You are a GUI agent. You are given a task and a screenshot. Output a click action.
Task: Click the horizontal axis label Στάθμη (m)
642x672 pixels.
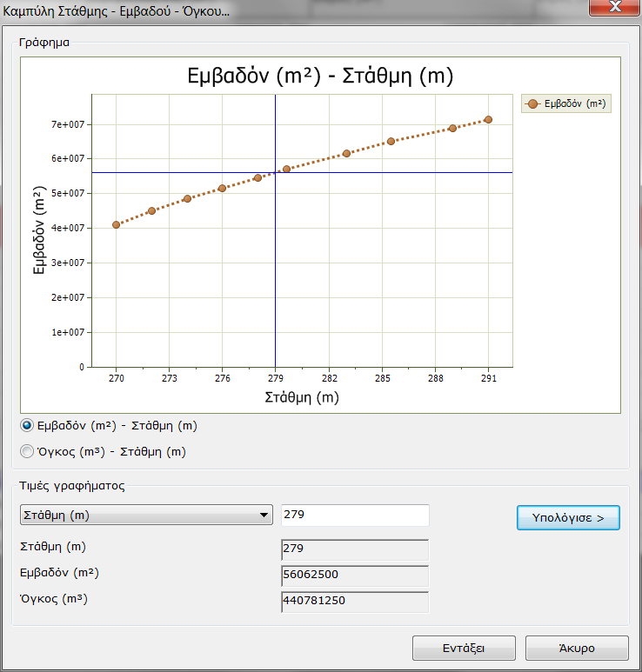point(302,397)
